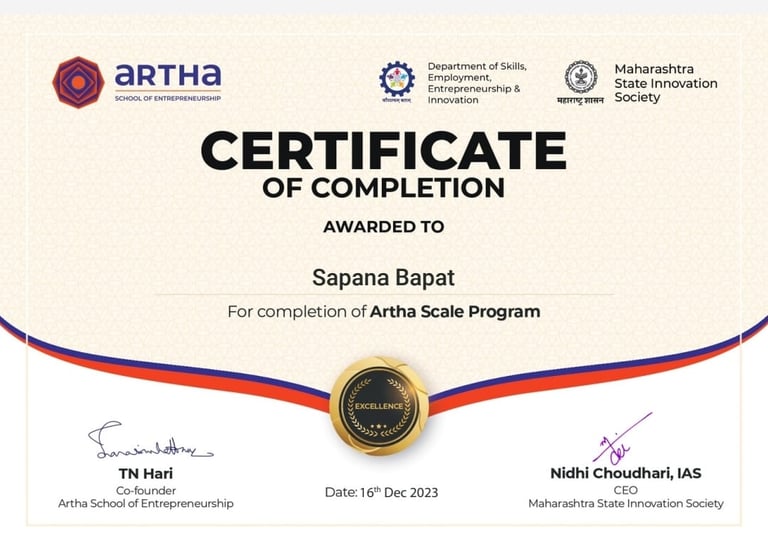The width and height of the screenshot is (768, 547).
Task: Click 'Artha School of Entrepreneurship' under Co-founder
Action: click(x=146, y=504)
